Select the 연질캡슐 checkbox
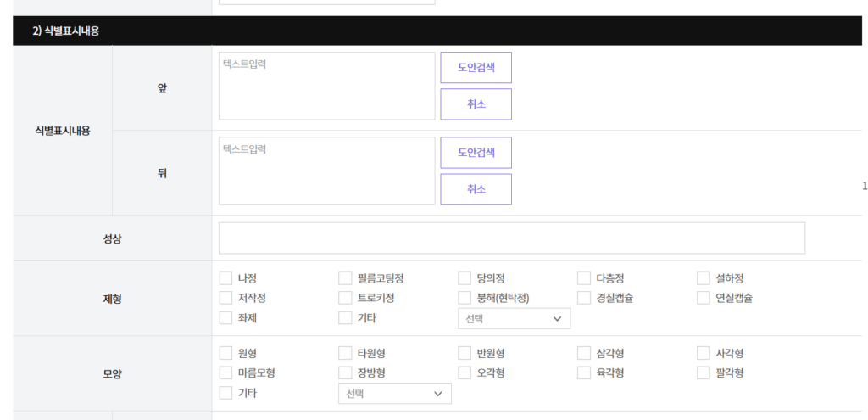The height and width of the screenshot is (420, 868). [x=704, y=298]
